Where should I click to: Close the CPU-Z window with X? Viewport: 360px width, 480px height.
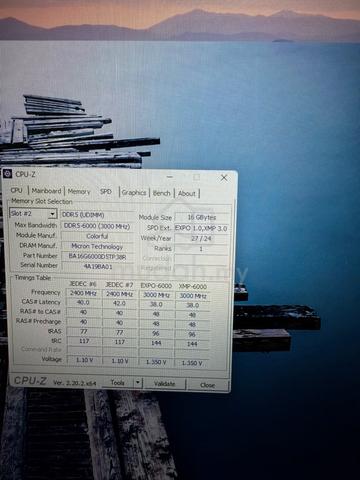(x=224, y=178)
